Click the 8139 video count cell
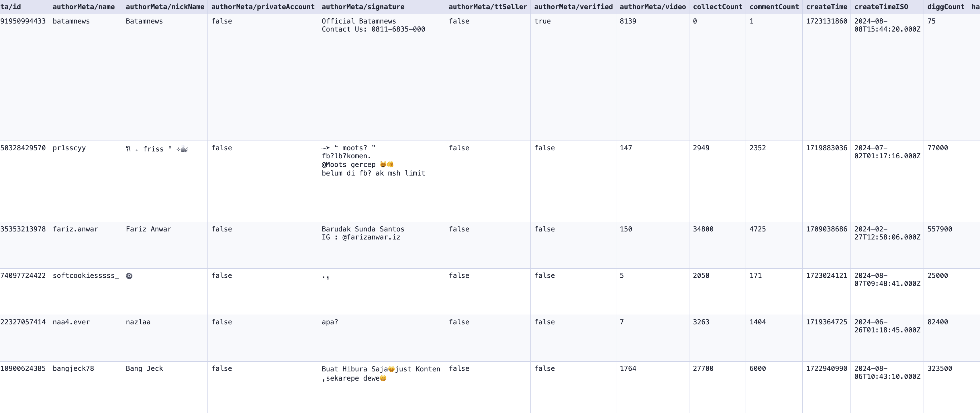The image size is (980, 413). [628, 21]
